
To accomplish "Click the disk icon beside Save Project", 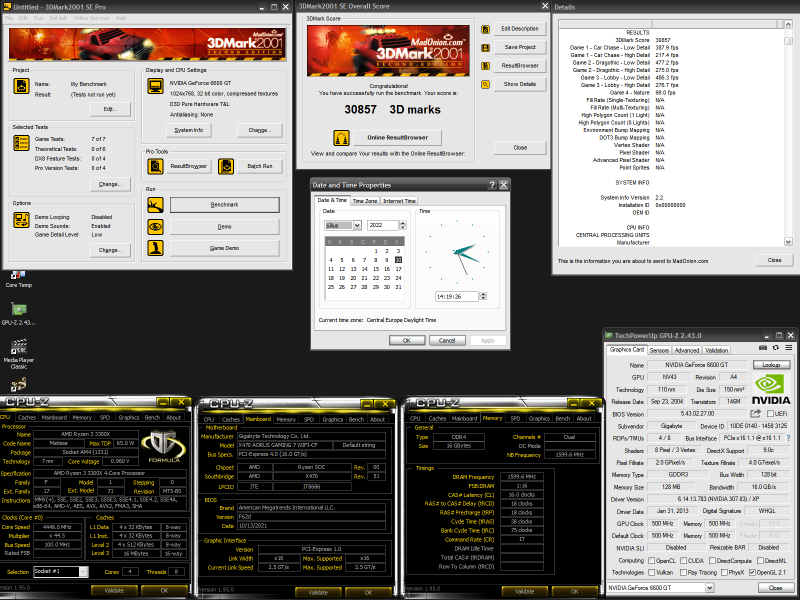I will pyautogui.click(x=485, y=47).
